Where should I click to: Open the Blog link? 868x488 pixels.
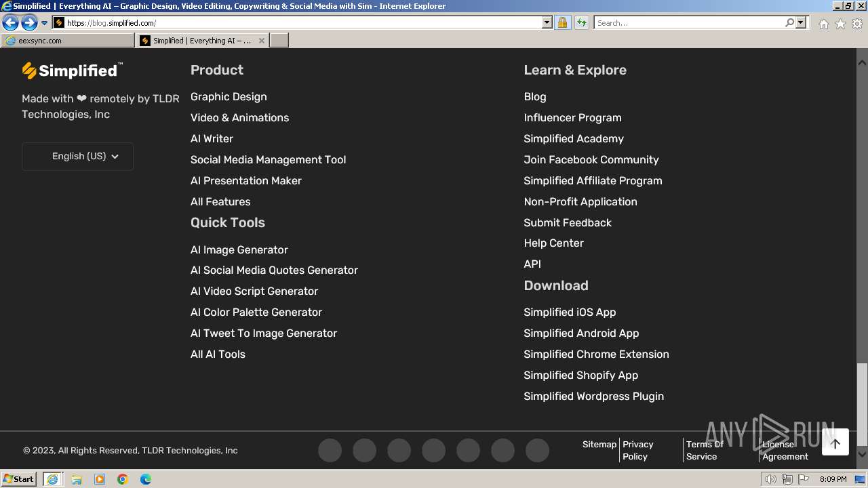(x=535, y=97)
